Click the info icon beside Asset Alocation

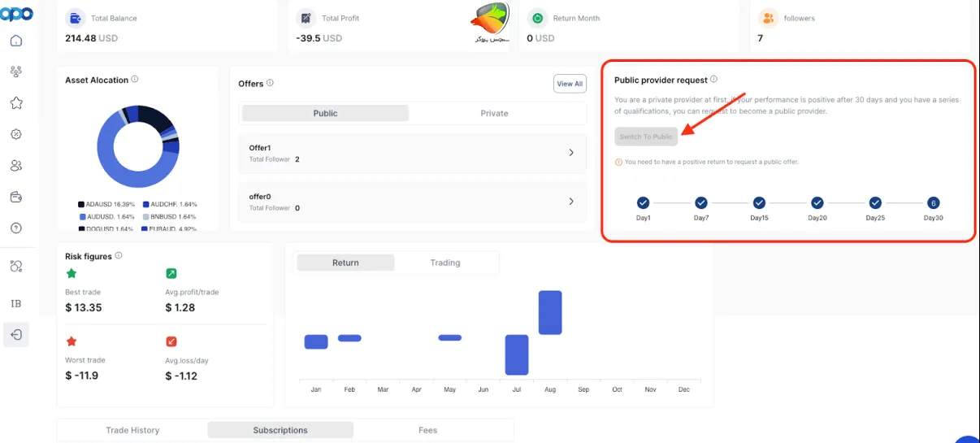(135, 80)
